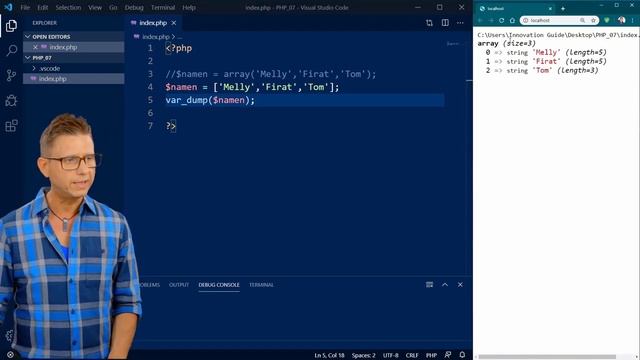Click the browser forward arrow
This screenshot has width=640, height=360.
tap(491, 20)
